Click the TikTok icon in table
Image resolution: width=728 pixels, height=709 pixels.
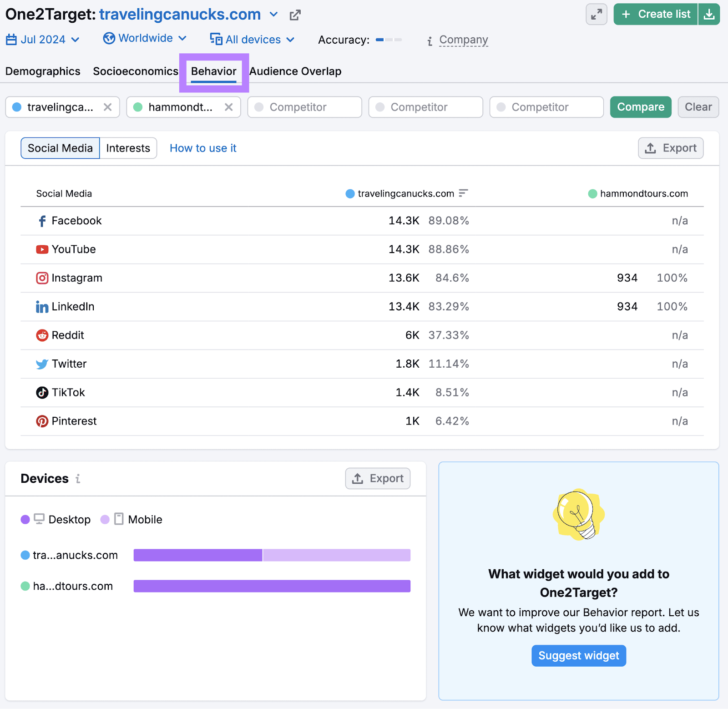click(x=42, y=392)
